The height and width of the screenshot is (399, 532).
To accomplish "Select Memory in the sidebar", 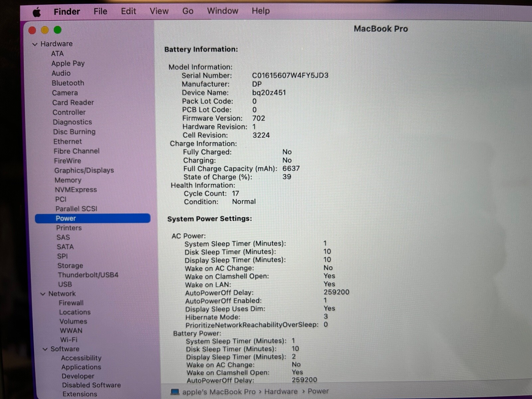I will 68,180.
